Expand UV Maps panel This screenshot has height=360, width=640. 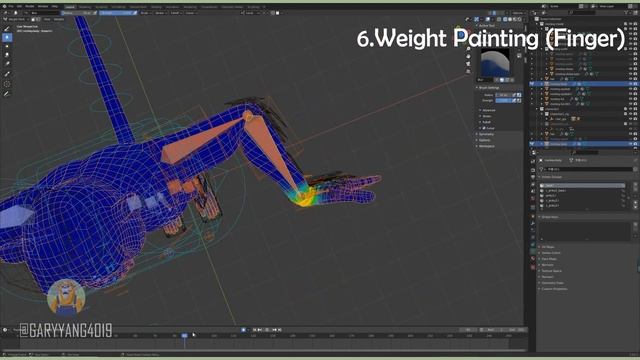coord(547,247)
